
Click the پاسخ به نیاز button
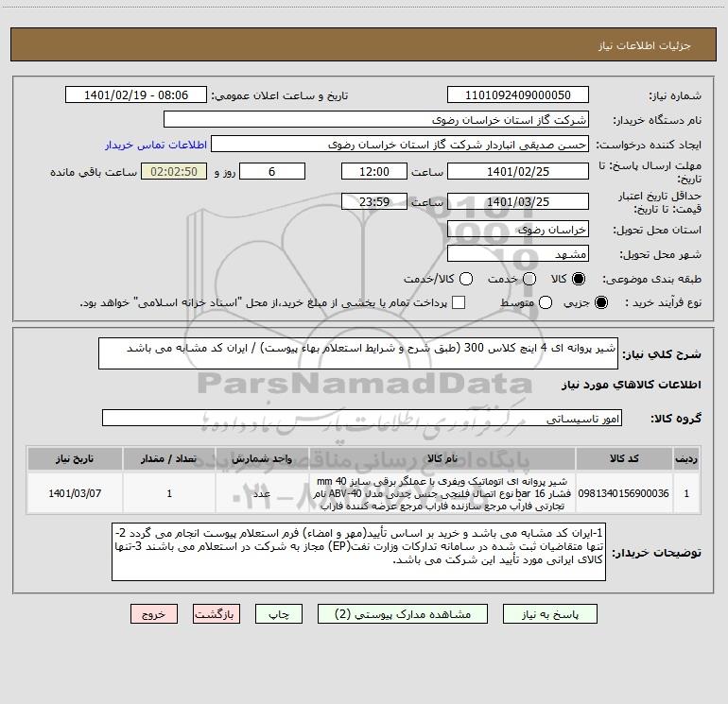tap(549, 614)
